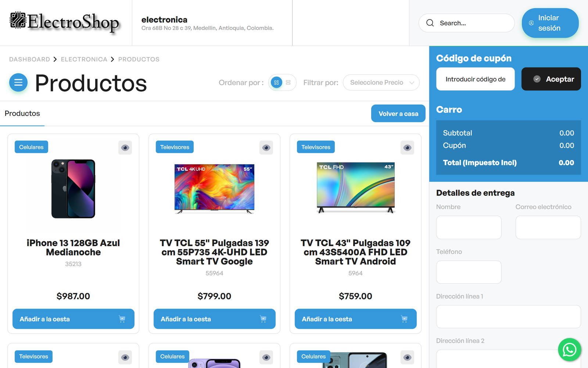Select the Productos tab
Viewport: 588px width, 368px height.
[22, 114]
